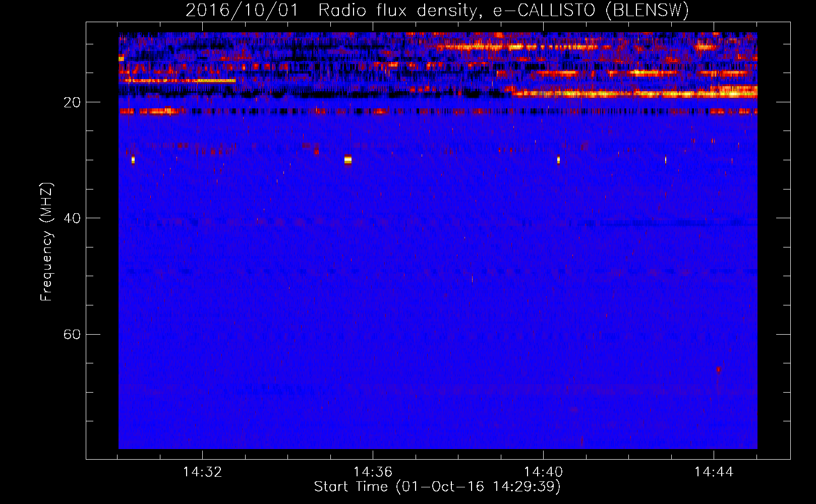Click the 14:36 time tick label
This screenshot has width=816, height=504.
point(373,472)
